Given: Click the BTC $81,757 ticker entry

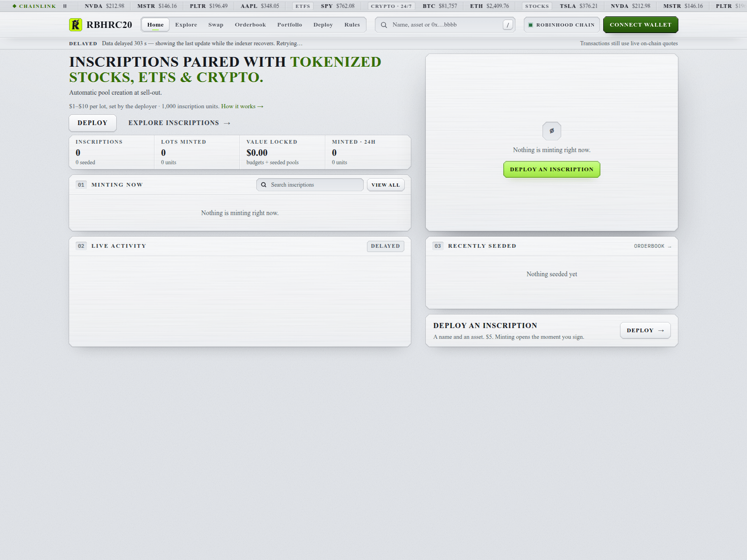Looking at the screenshot, I should click(440, 6).
